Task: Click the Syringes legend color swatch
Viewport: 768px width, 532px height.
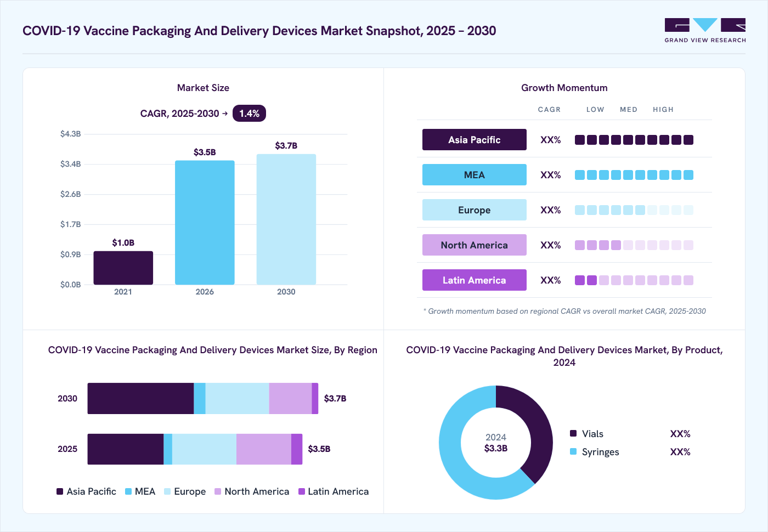Action: [573, 451]
